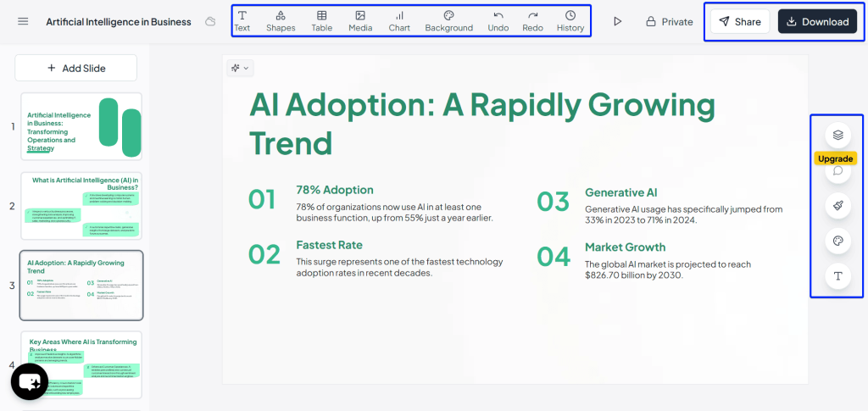Open the version History
This screenshot has width=868, height=411.
click(x=570, y=21)
